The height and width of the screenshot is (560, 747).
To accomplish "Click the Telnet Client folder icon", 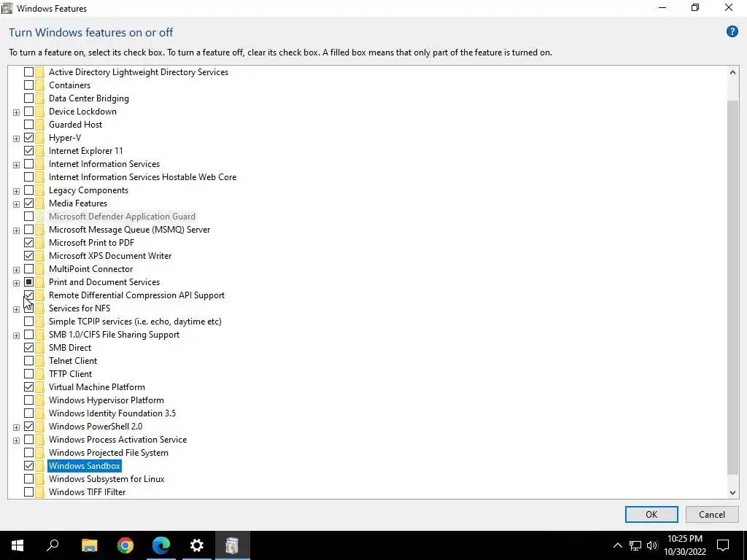I will tap(39, 361).
